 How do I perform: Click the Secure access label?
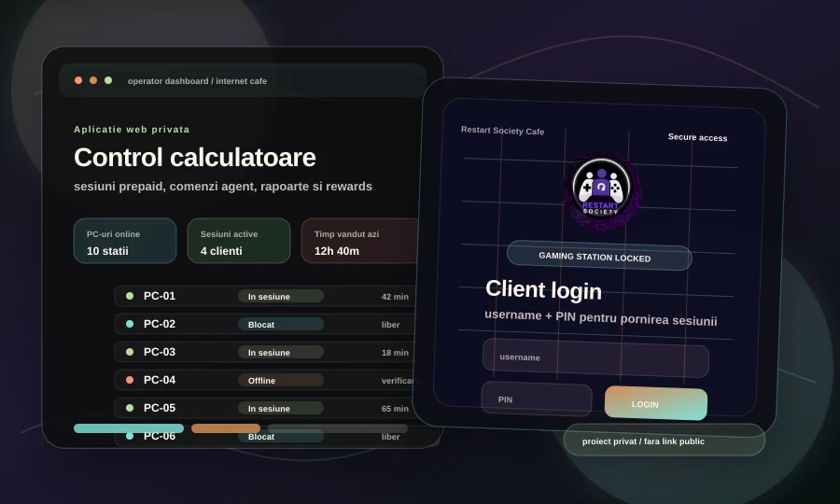(697, 137)
